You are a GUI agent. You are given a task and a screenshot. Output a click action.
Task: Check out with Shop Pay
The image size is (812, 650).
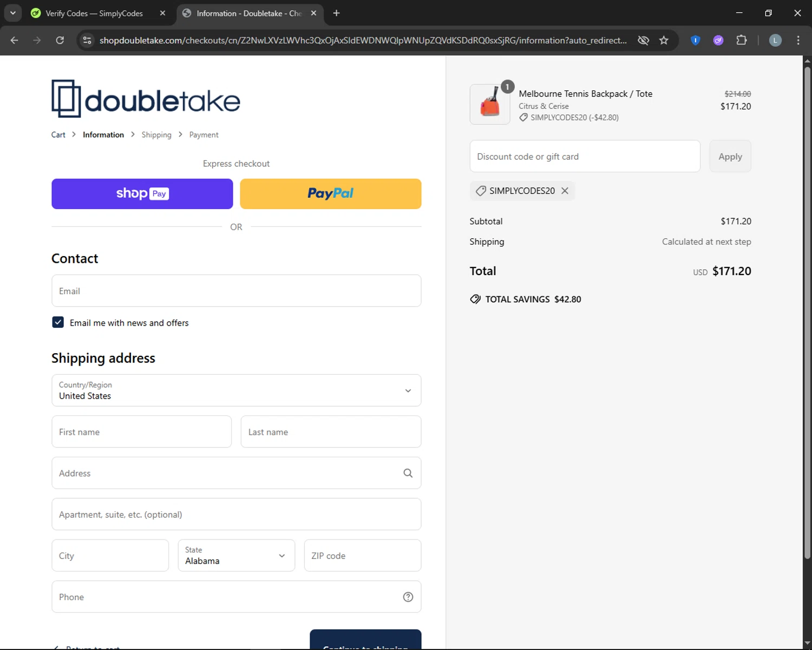(x=142, y=194)
